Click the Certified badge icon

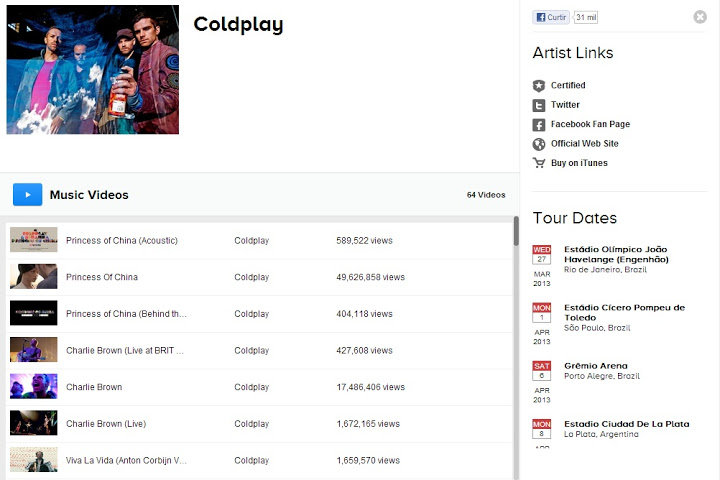(x=539, y=86)
